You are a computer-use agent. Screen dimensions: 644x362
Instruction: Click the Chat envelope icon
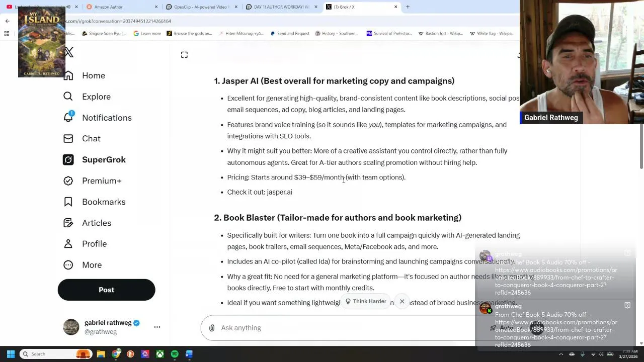click(68, 139)
